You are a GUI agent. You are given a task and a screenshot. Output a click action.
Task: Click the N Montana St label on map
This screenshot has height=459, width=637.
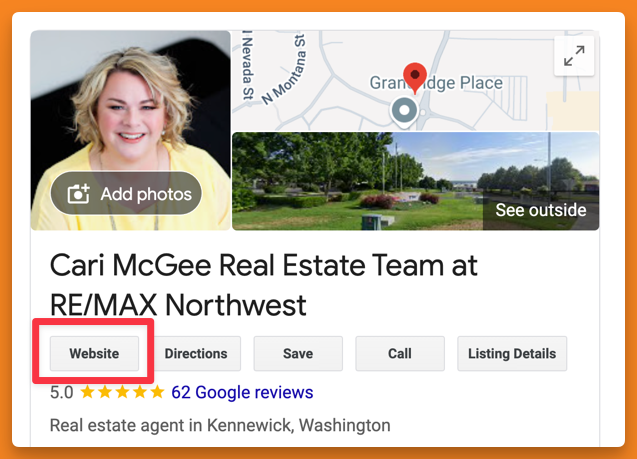284,70
